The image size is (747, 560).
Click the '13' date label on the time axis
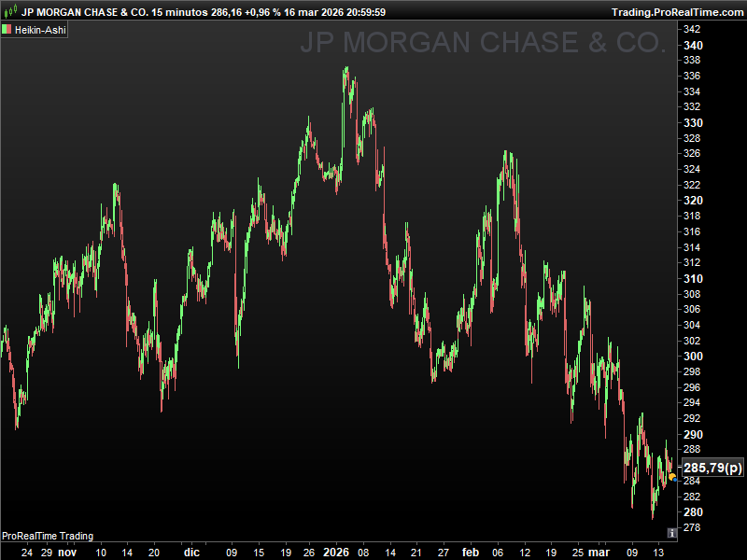[x=658, y=553]
